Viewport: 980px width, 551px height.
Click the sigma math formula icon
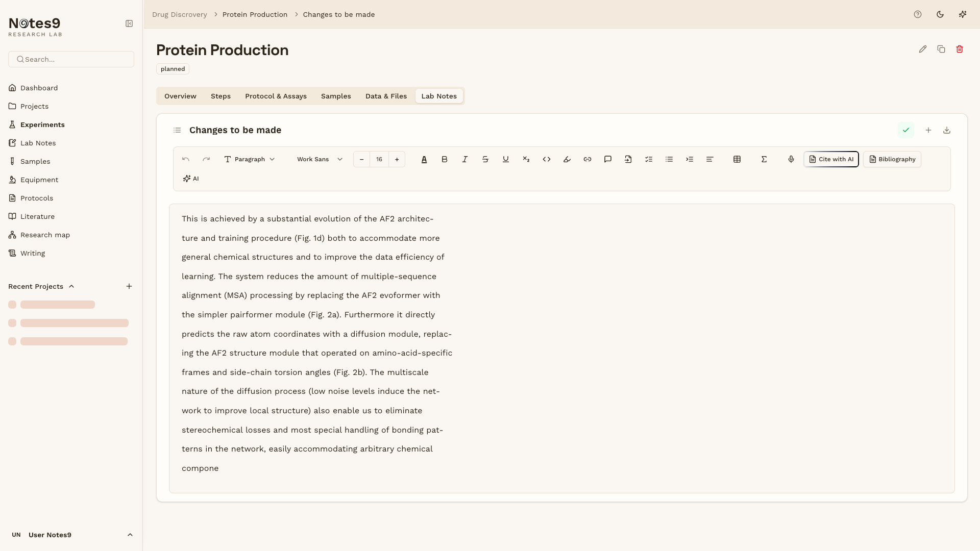point(764,159)
